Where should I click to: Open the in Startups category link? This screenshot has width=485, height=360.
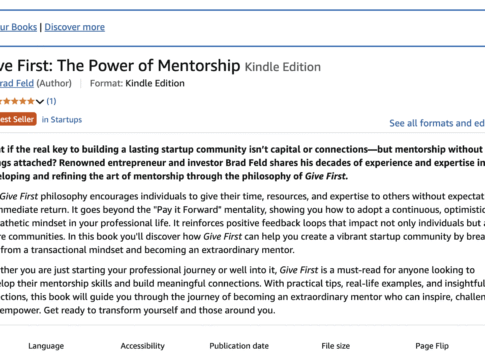coord(62,120)
